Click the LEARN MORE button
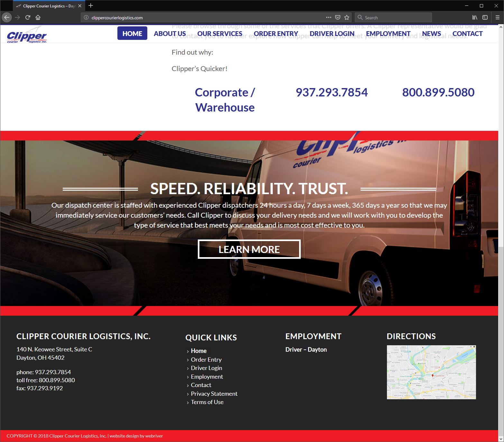504x442 pixels. [x=249, y=249]
